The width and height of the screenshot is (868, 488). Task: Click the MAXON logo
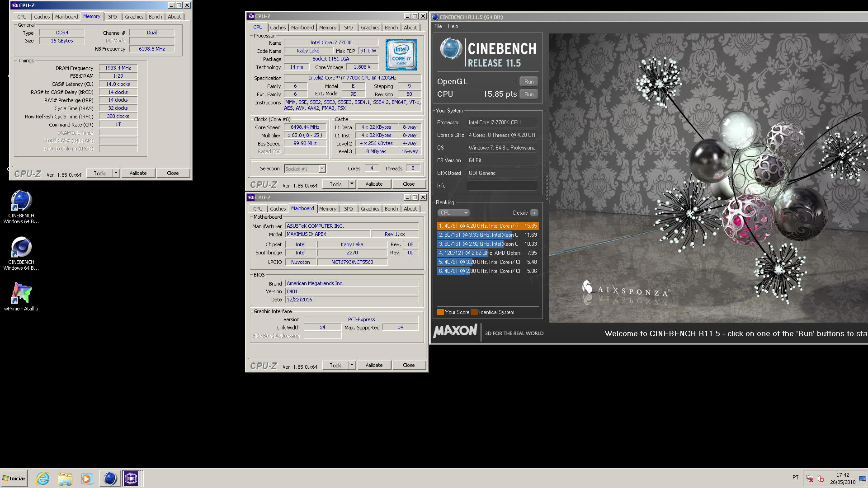455,331
